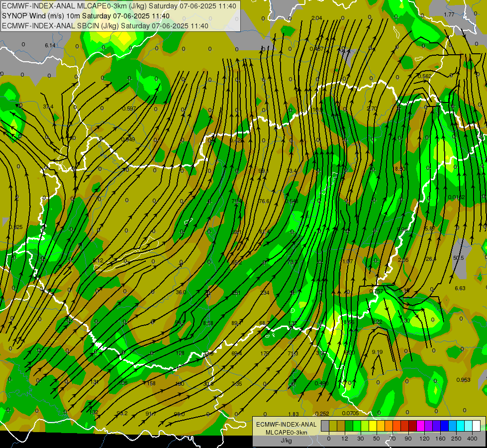Click the map value 7.35
This screenshot has width=487, height=448.
tap(237, 384)
